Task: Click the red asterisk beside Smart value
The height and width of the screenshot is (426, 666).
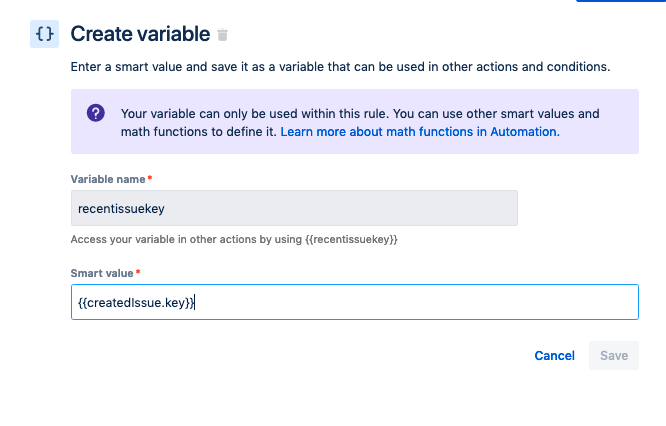Action: (x=138, y=272)
